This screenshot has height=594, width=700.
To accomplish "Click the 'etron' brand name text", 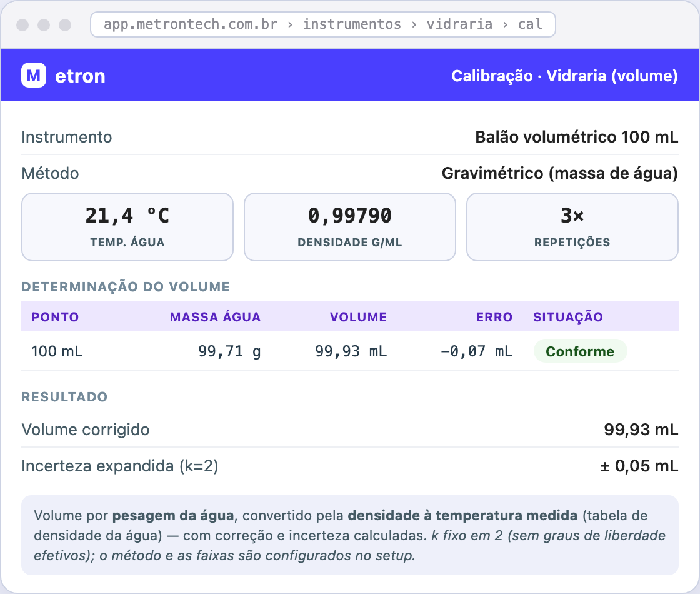I will pos(81,76).
